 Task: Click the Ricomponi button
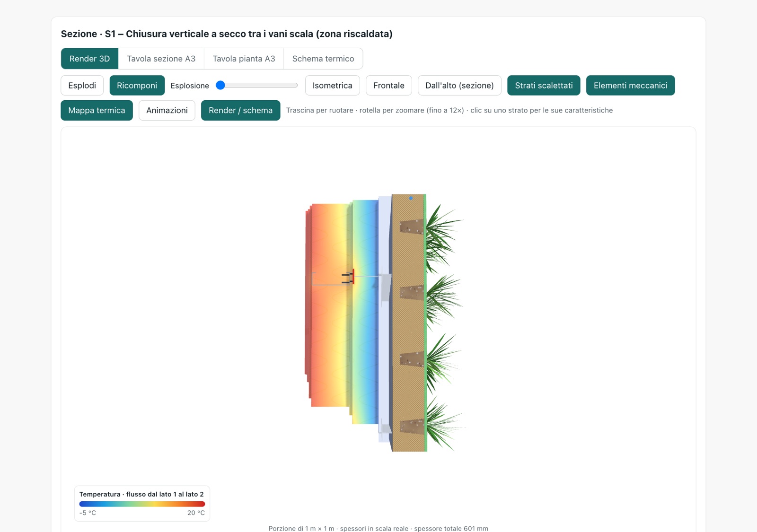[x=137, y=86]
